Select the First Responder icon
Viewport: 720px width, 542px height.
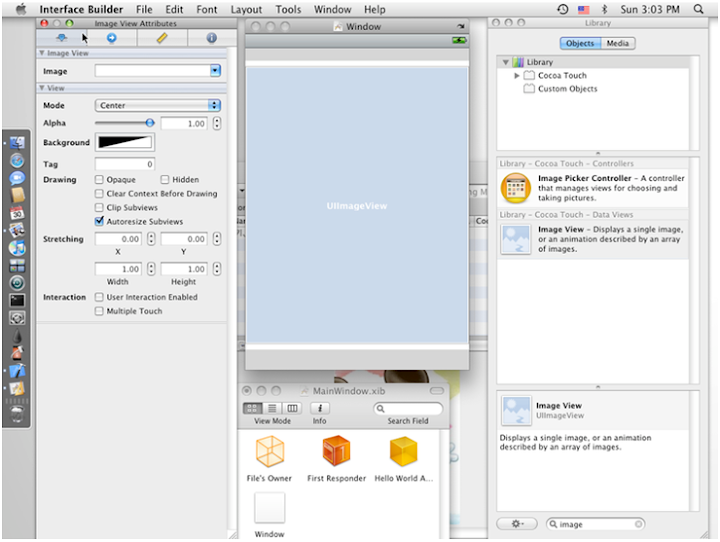(337, 451)
